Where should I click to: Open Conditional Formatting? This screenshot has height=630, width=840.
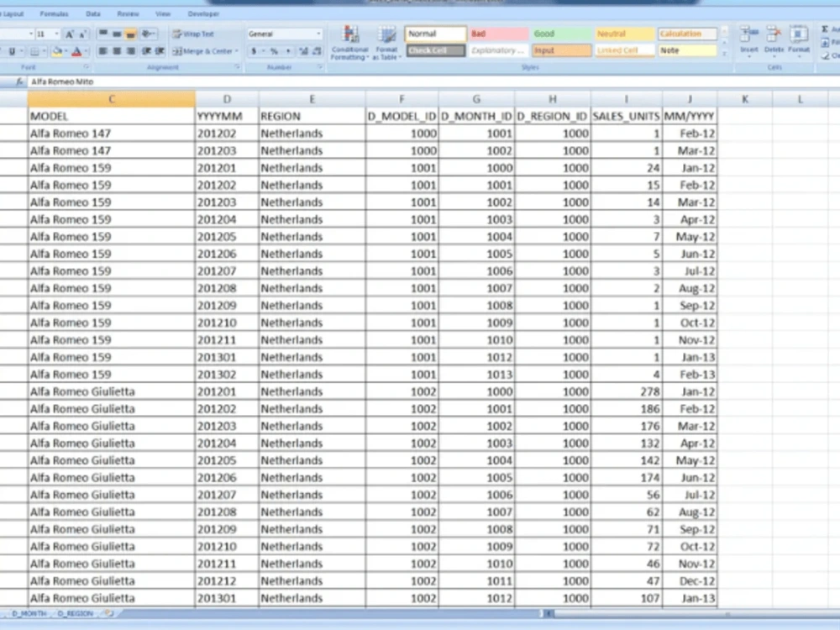(x=349, y=43)
